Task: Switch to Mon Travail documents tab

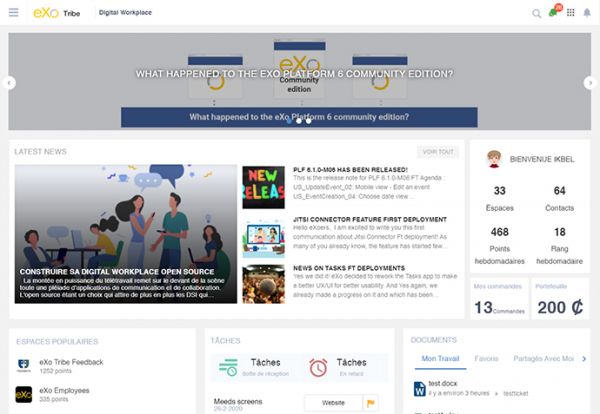Action: point(440,359)
